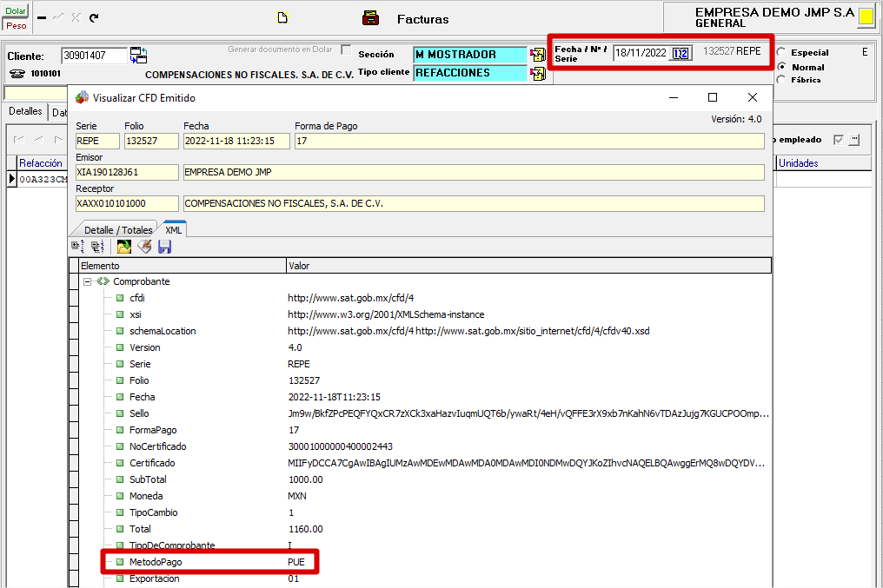Collapse the Comprobante tree node
Image resolution: width=883 pixels, height=588 pixels.
coord(87,281)
